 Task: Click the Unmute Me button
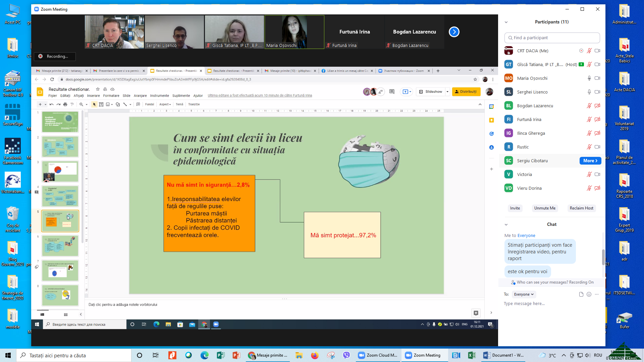pos(545,208)
